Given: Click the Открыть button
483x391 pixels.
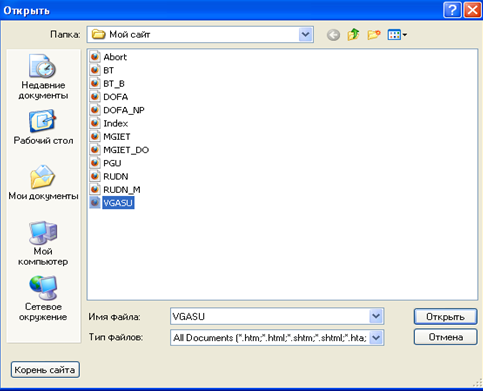Looking at the screenshot, I should point(445,316).
